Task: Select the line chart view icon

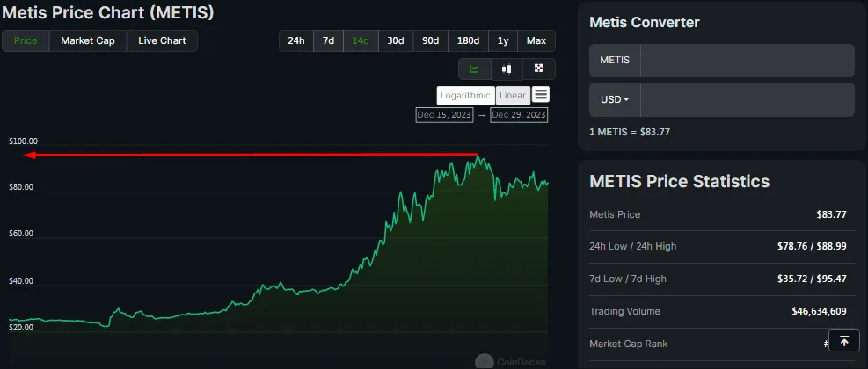Action: tap(474, 69)
